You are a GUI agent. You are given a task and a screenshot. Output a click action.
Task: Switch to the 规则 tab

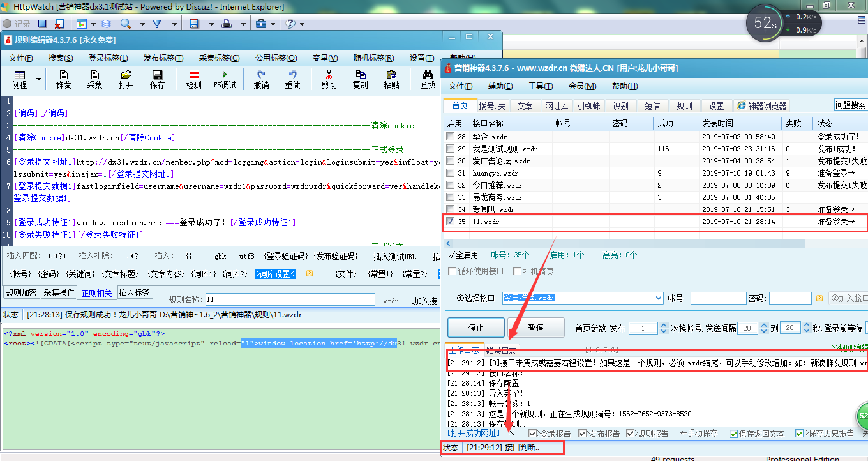coord(684,105)
